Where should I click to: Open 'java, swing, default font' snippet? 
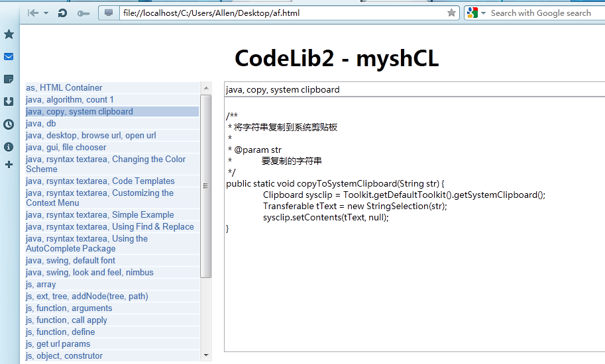pyautogui.click(x=112, y=261)
